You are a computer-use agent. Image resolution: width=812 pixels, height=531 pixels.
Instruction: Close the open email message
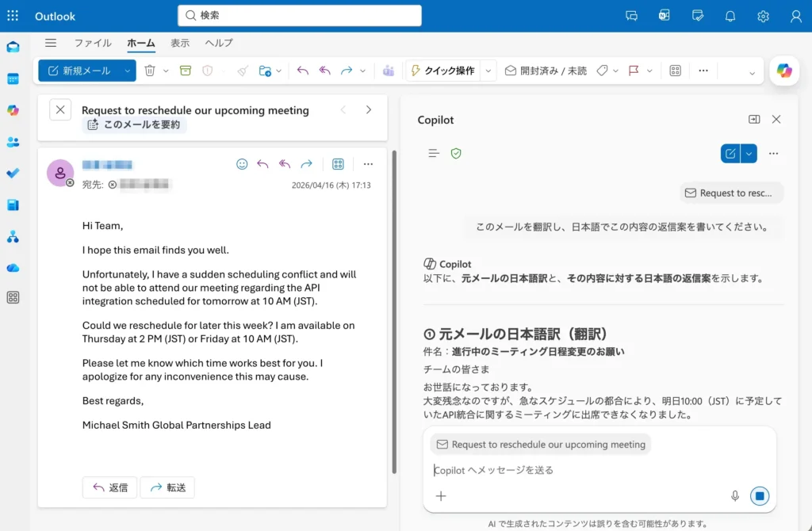(60, 109)
